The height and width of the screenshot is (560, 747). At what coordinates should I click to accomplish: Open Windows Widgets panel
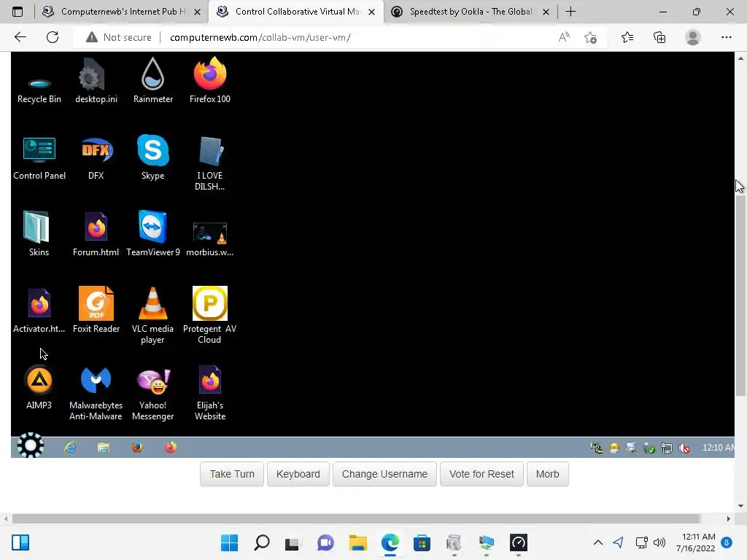tap(20, 542)
